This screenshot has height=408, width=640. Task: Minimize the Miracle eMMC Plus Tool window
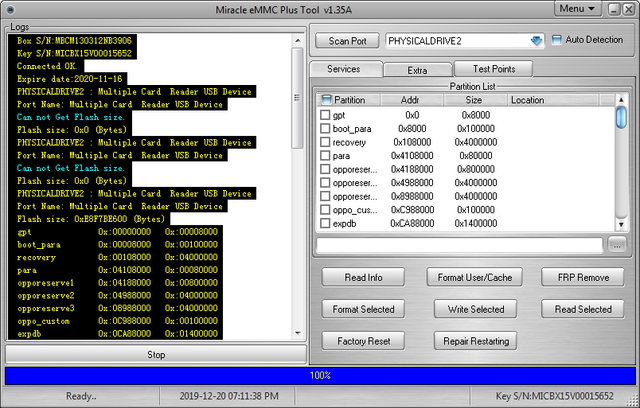click(x=614, y=9)
